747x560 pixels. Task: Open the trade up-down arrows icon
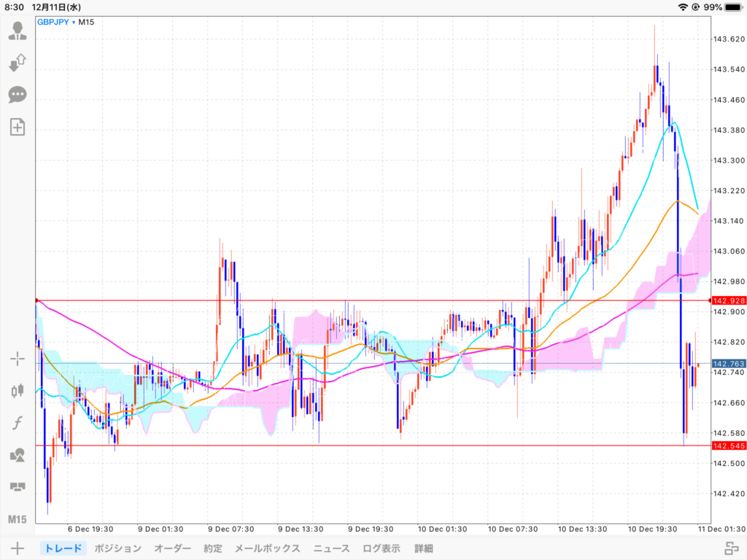(x=18, y=63)
